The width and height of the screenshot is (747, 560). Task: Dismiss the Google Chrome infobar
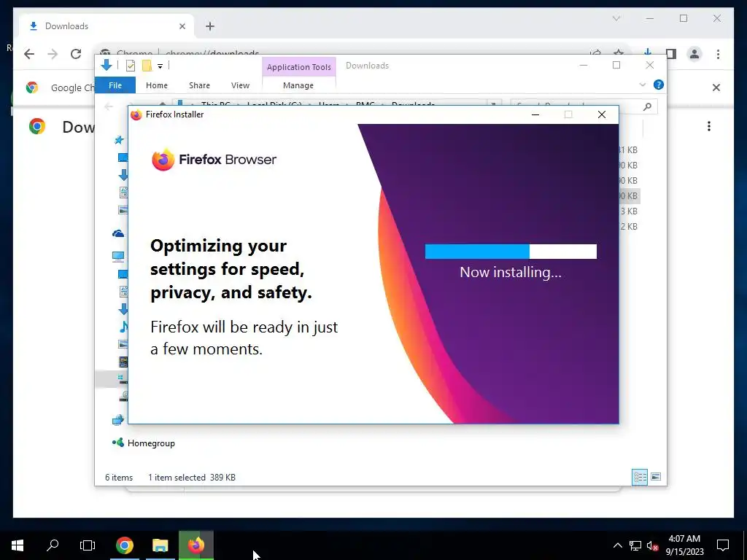point(716,87)
